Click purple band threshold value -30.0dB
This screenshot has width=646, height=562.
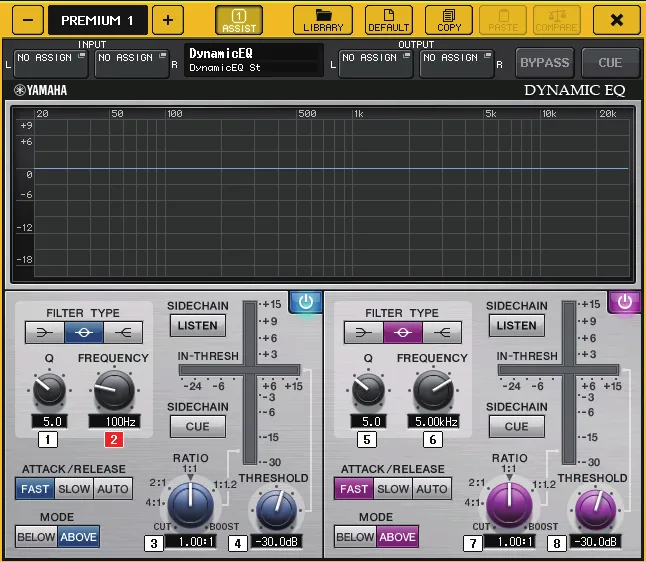[x=595, y=541]
